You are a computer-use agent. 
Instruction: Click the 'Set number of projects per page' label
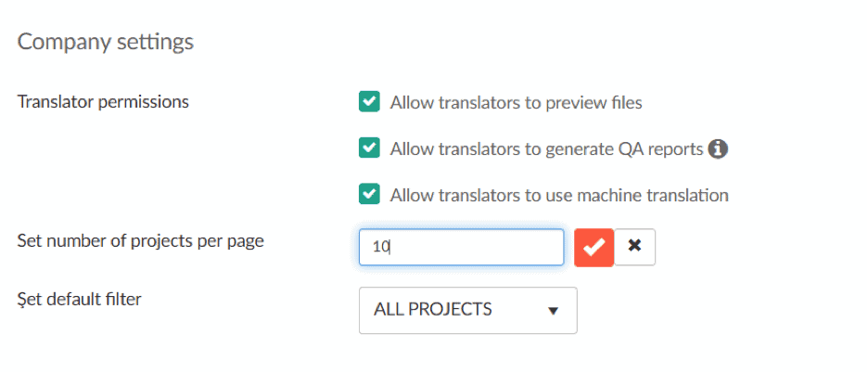pyautogui.click(x=141, y=241)
